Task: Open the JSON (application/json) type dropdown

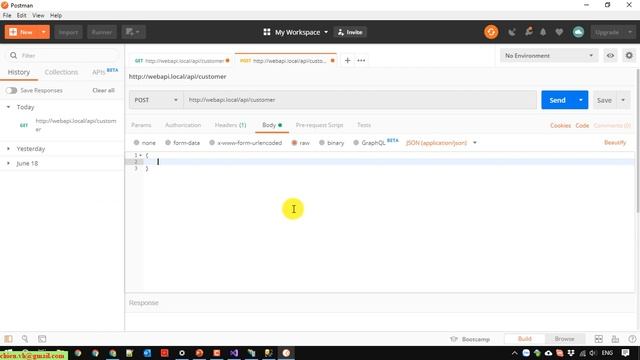Action: [x=442, y=142]
